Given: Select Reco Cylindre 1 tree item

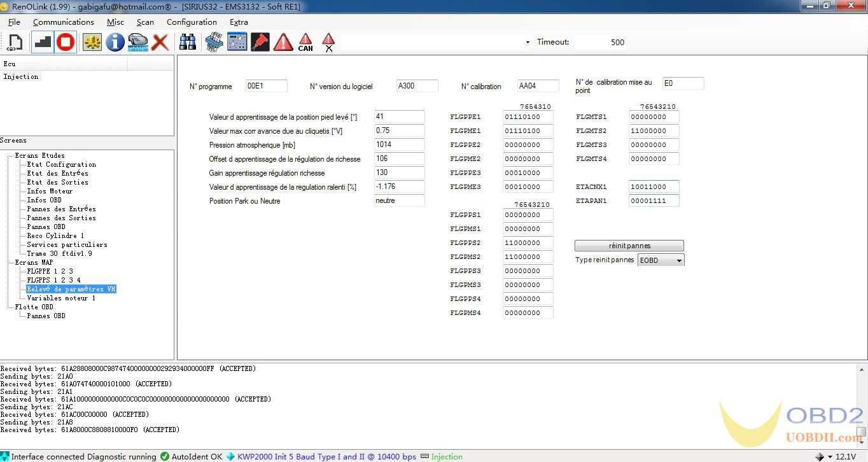Looking at the screenshot, I should click(55, 235).
